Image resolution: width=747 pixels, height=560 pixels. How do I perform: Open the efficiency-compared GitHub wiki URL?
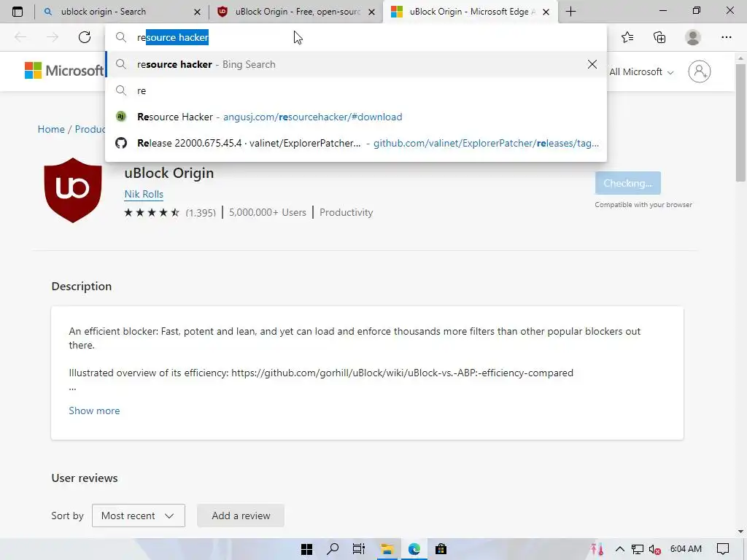pyautogui.click(x=402, y=373)
